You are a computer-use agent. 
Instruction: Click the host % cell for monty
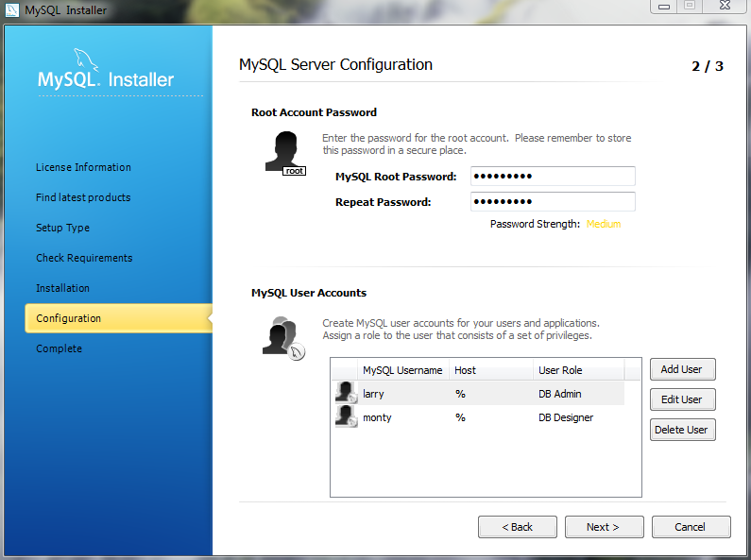460,417
